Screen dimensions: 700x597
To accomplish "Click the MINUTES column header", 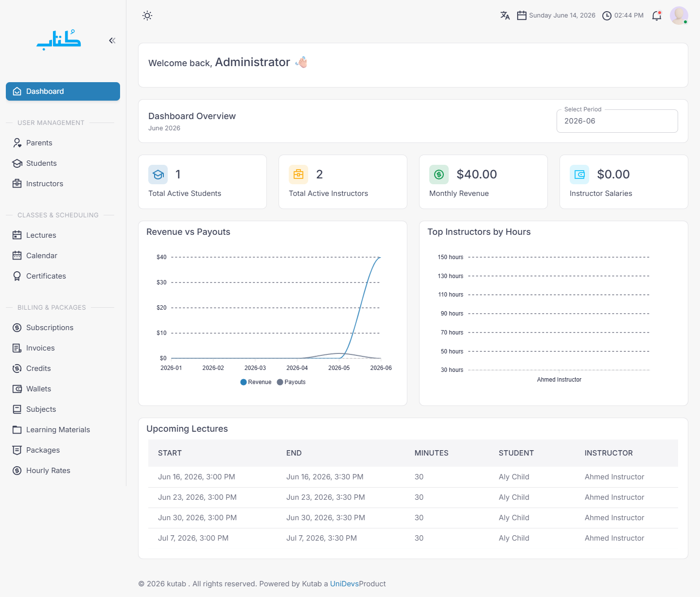I will (432, 453).
